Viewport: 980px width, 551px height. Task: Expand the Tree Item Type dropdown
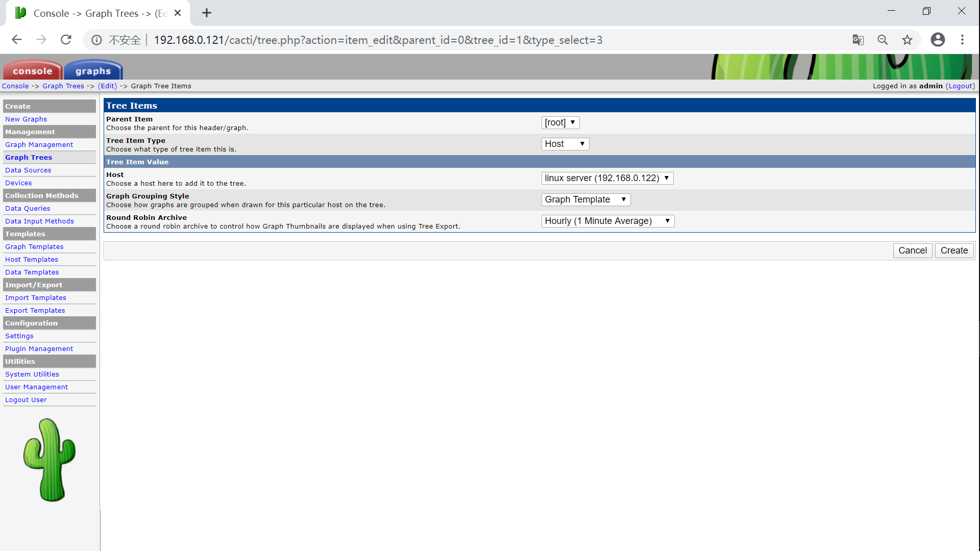pos(565,144)
